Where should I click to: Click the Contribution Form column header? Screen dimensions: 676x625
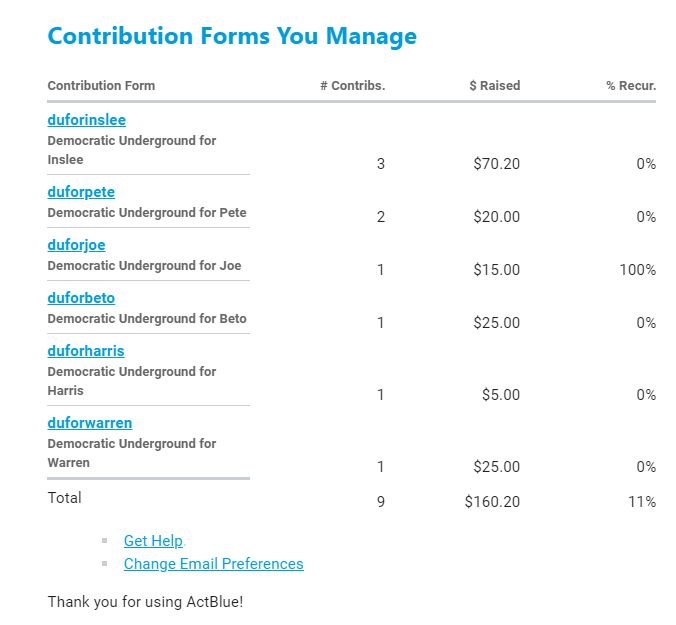point(101,86)
